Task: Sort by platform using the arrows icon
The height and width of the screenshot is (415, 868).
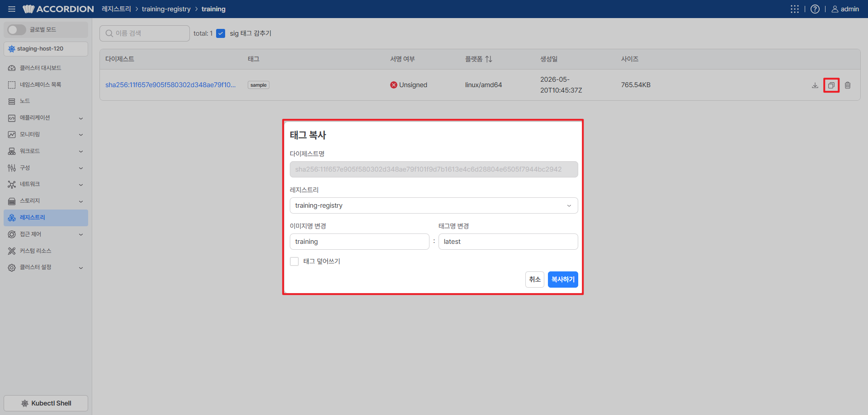Action: tap(489, 59)
